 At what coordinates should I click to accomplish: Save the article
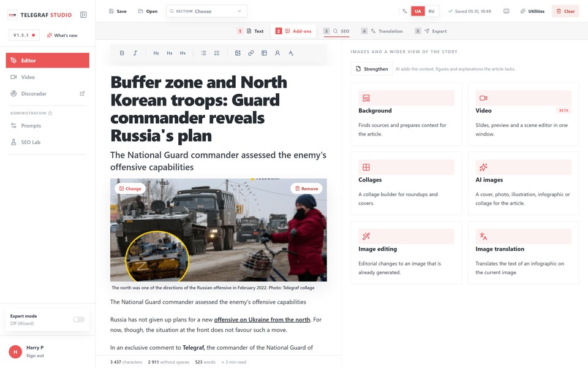coord(118,11)
